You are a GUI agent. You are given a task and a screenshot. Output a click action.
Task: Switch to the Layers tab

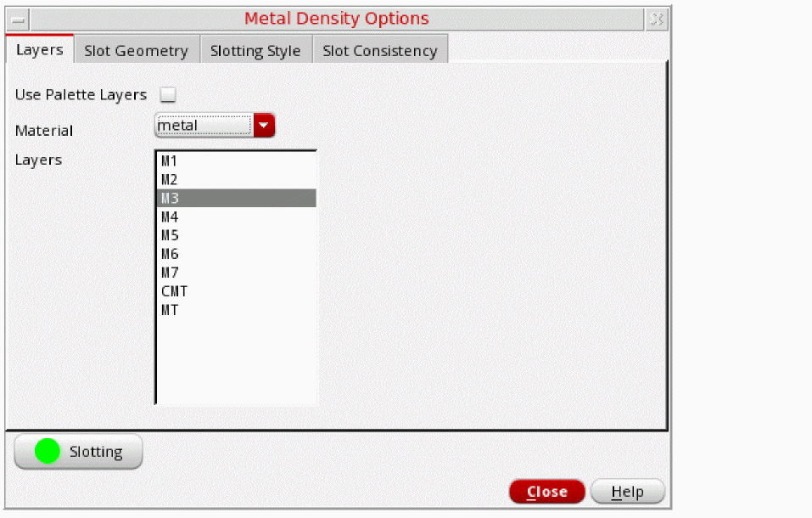[40, 49]
